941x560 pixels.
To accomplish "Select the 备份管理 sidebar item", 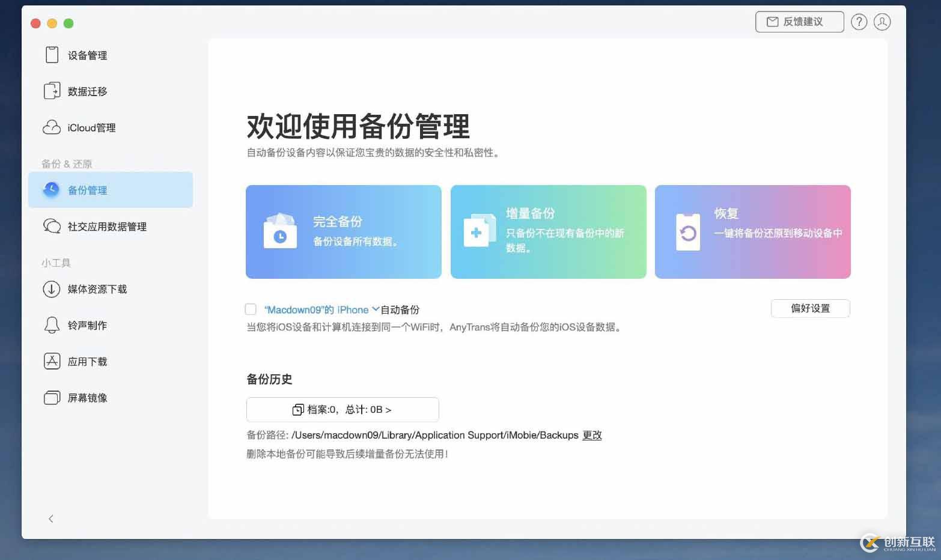I will [111, 190].
